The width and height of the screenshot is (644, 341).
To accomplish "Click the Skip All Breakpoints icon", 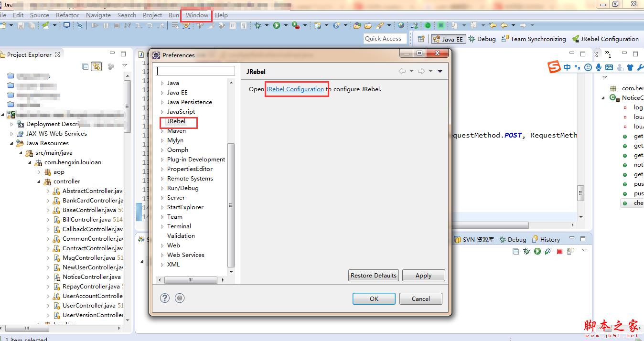I will coord(80,25).
